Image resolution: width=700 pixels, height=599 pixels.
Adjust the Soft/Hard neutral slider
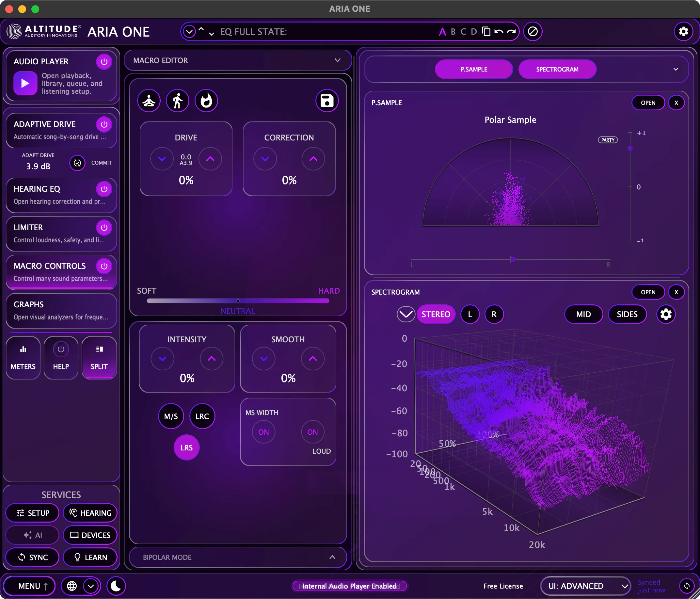238,301
